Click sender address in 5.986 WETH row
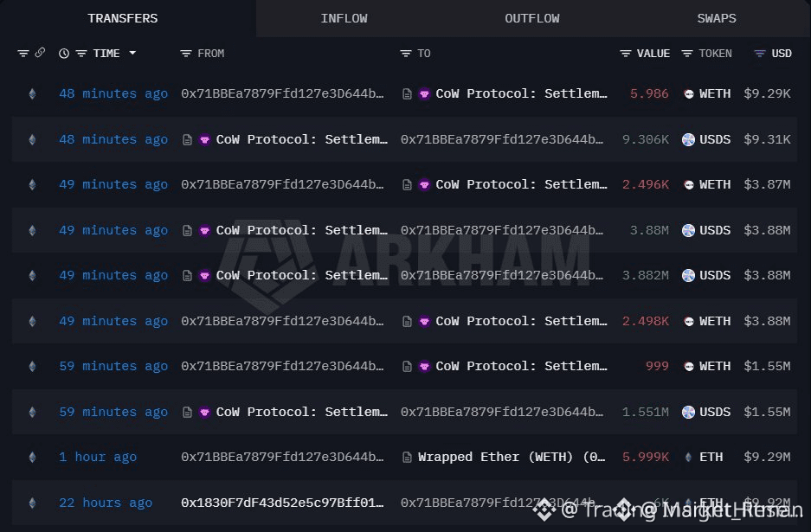This screenshot has height=532, width=811. pyautogui.click(x=282, y=93)
